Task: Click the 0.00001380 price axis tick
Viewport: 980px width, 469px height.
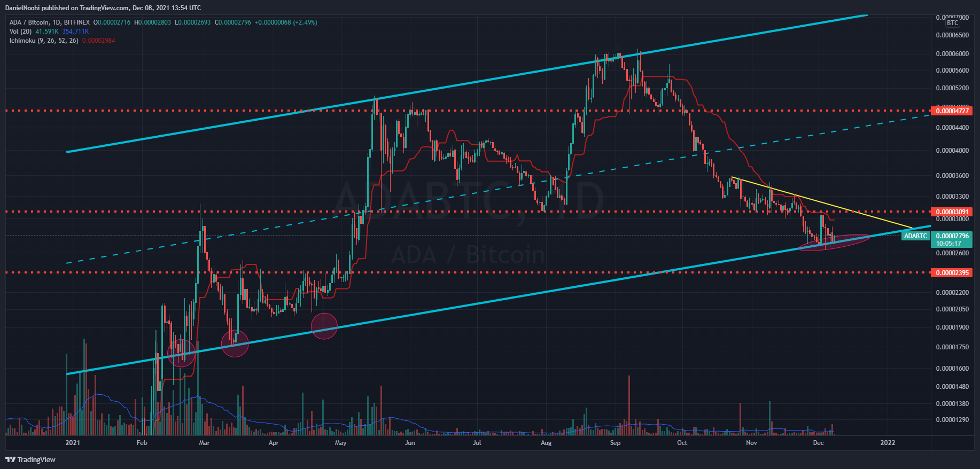Action: (x=952, y=404)
